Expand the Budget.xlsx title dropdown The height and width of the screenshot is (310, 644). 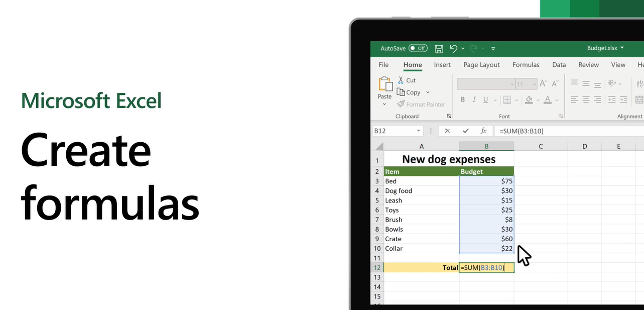coord(622,48)
